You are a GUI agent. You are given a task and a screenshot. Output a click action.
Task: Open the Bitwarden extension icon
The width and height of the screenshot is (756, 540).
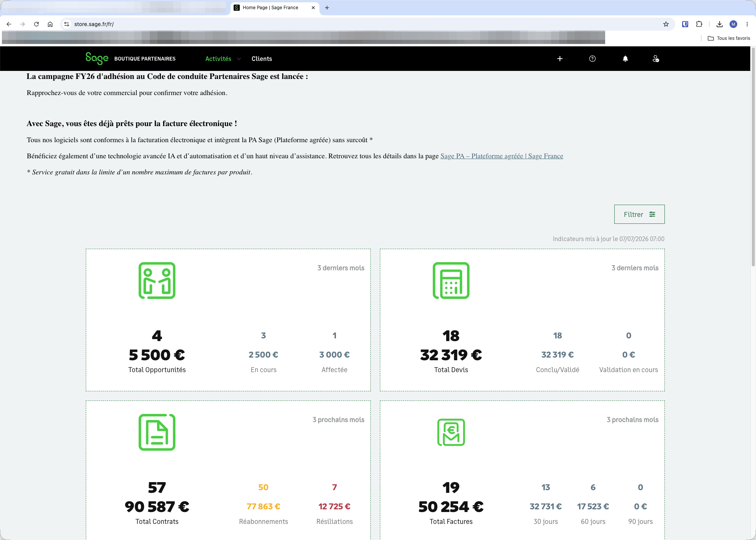[x=685, y=24]
